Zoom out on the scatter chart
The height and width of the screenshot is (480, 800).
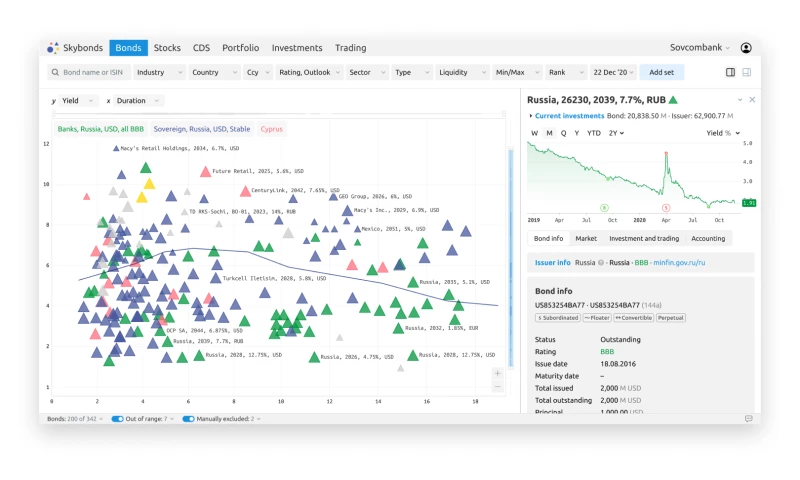498,386
